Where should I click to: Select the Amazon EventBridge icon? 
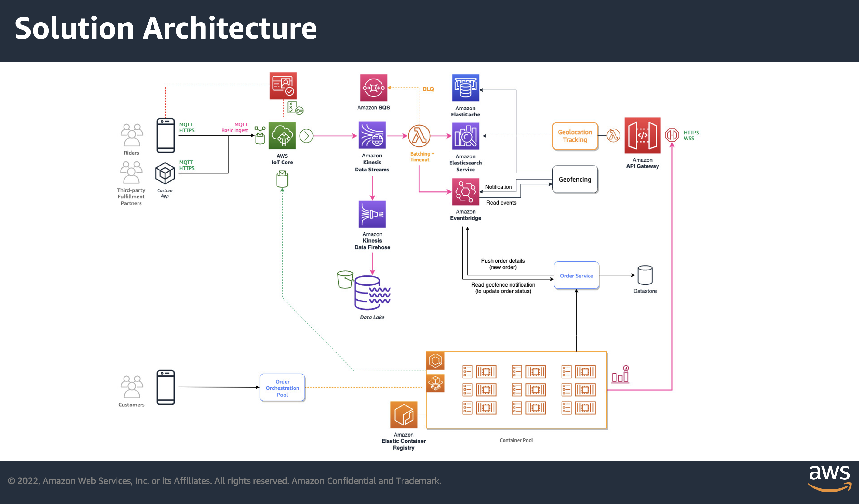pyautogui.click(x=465, y=191)
